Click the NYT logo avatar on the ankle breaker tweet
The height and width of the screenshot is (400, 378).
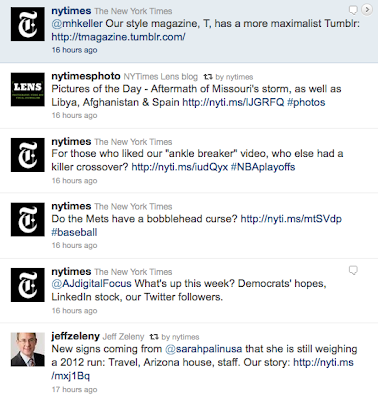[x=28, y=155]
